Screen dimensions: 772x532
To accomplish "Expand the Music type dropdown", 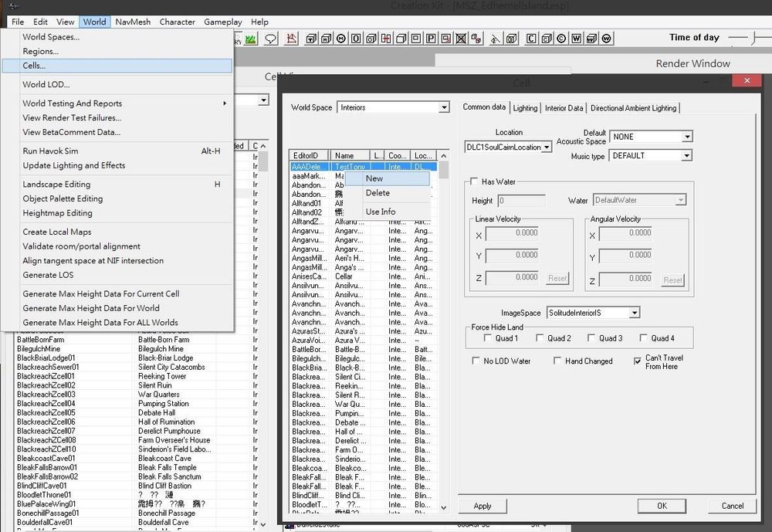I will pos(686,156).
